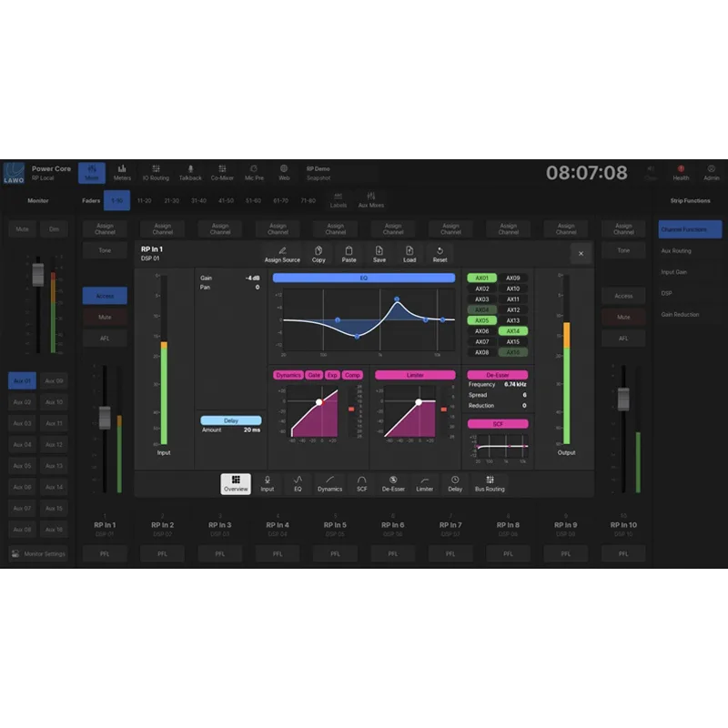Enable the AX09 aux send
The height and width of the screenshot is (728, 728).
tap(513, 278)
